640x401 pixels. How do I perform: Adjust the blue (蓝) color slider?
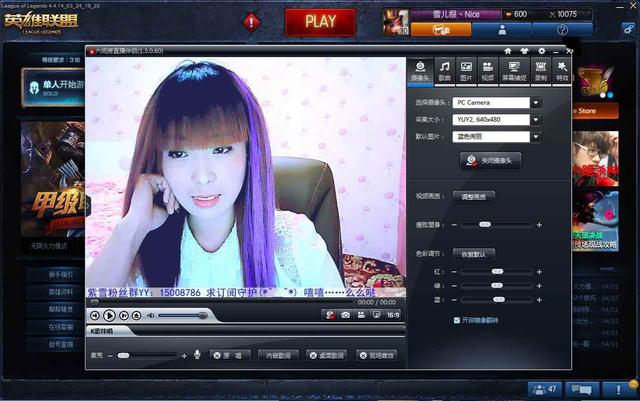[x=498, y=300]
